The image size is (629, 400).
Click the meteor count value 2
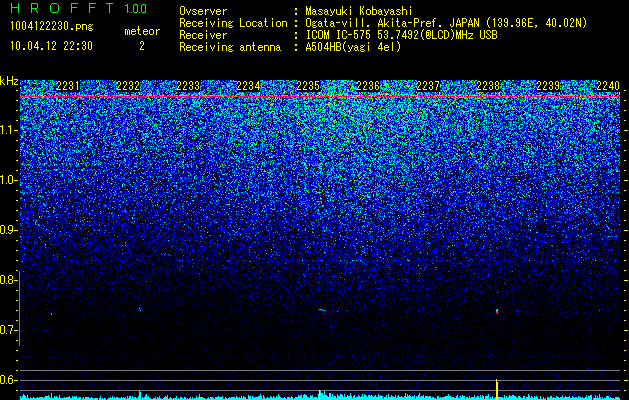pos(142,47)
